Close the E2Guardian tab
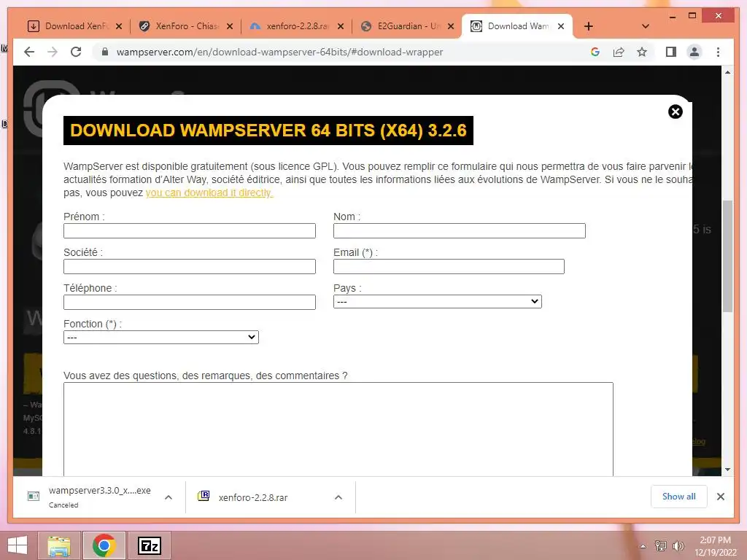Viewport: 747px width, 560px height. pyautogui.click(x=451, y=26)
